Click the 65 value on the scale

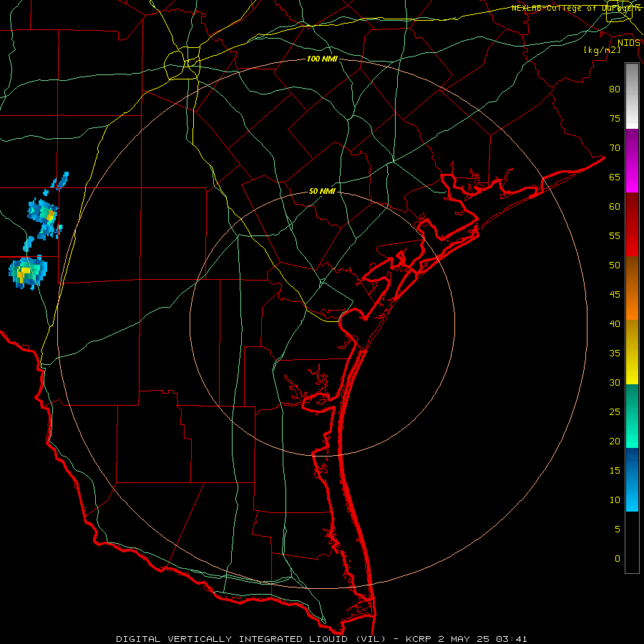click(x=615, y=177)
